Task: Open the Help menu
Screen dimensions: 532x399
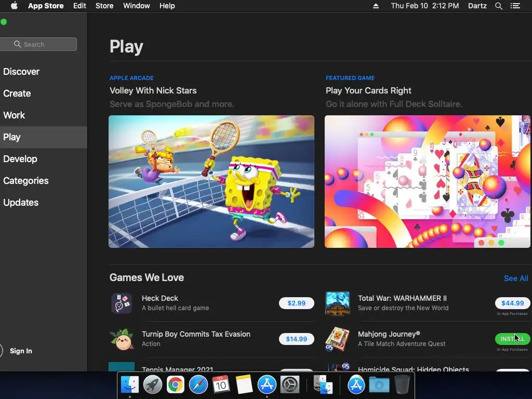Action: point(167,6)
